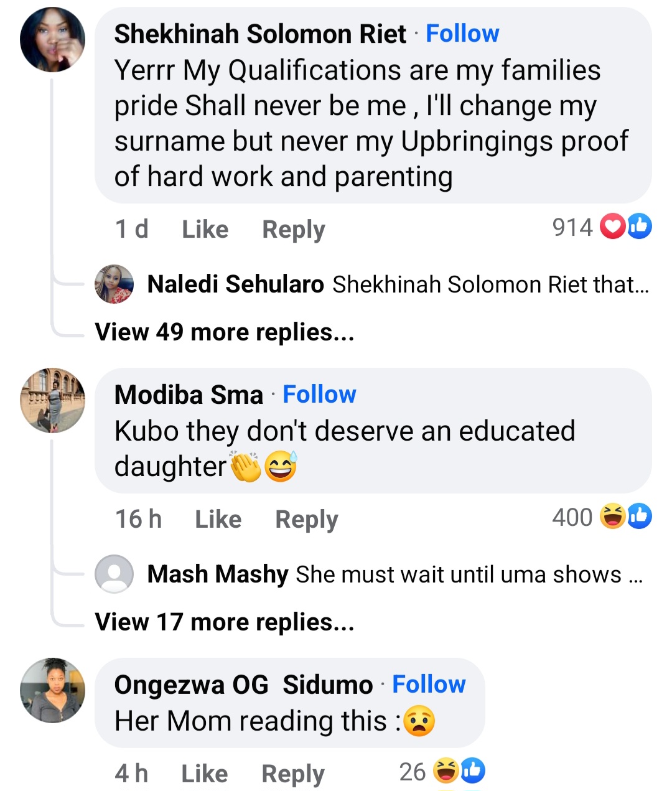Open Mash Mashy's blank profile avatar
Image resolution: width=672 pixels, height=791 pixels.
pos(114,574)
